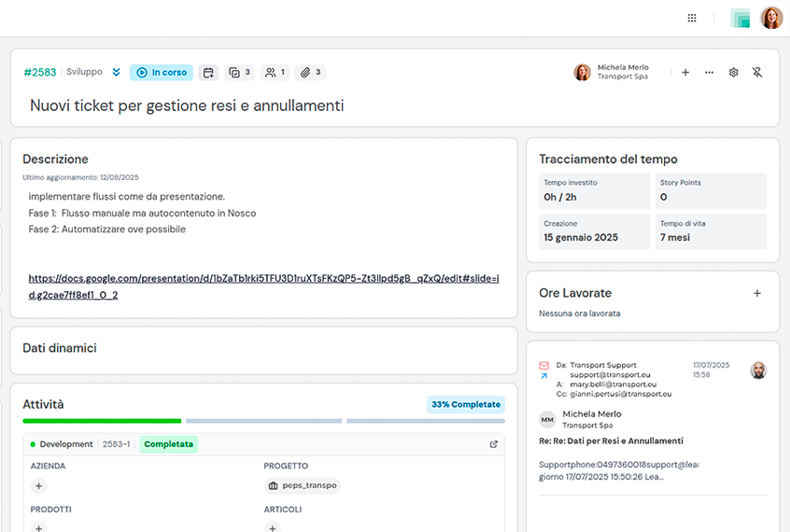Open the attachments paperclip counter

(x=310, y=72)
